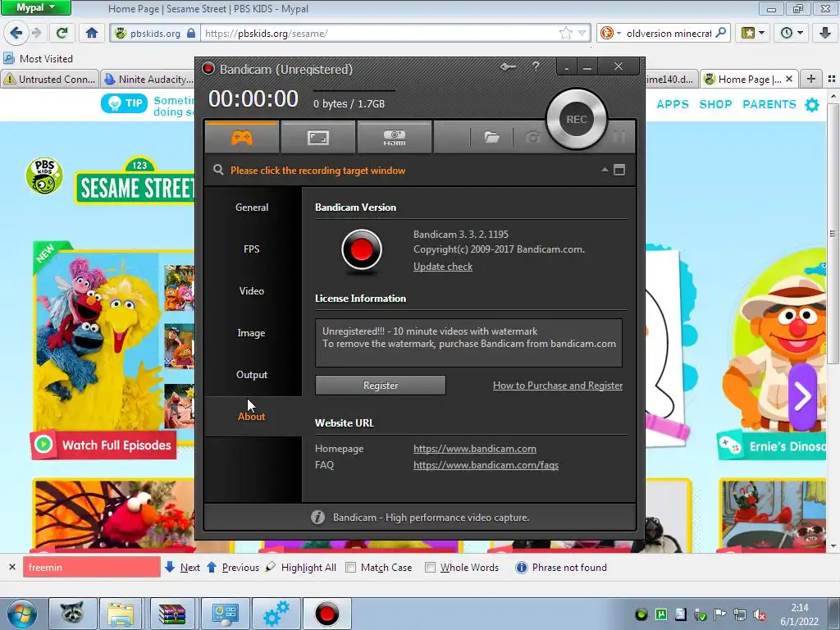The image size is (840, 630).
Task: Open the history clock dropdown
Action: click(x=792, y=33)
